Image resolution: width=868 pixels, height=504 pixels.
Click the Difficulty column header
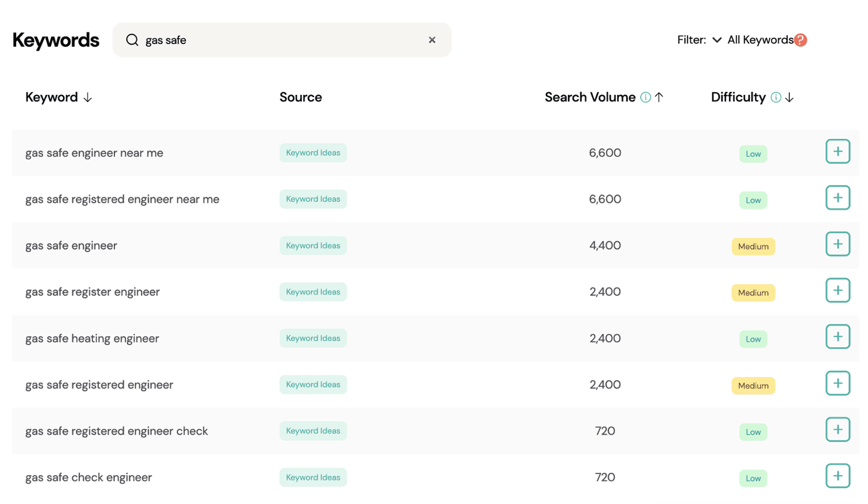point(738,97)
